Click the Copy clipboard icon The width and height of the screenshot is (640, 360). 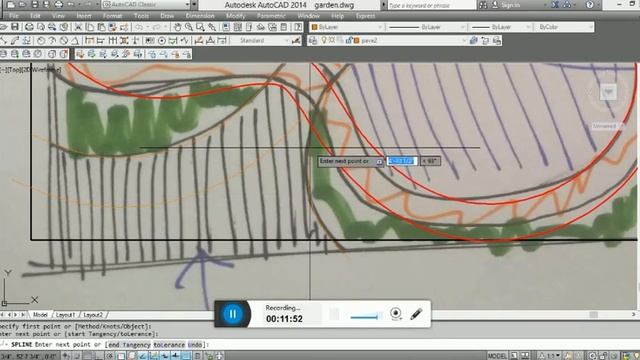point(89,27)
